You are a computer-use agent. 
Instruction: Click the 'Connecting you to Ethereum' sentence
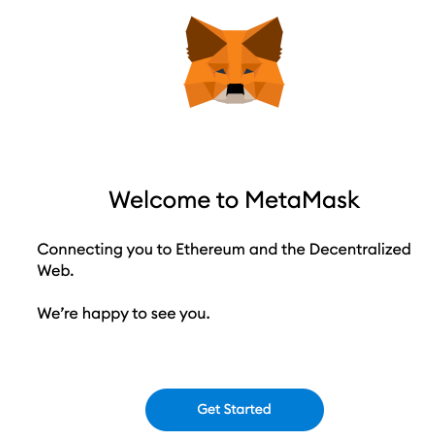pos(224,260)
